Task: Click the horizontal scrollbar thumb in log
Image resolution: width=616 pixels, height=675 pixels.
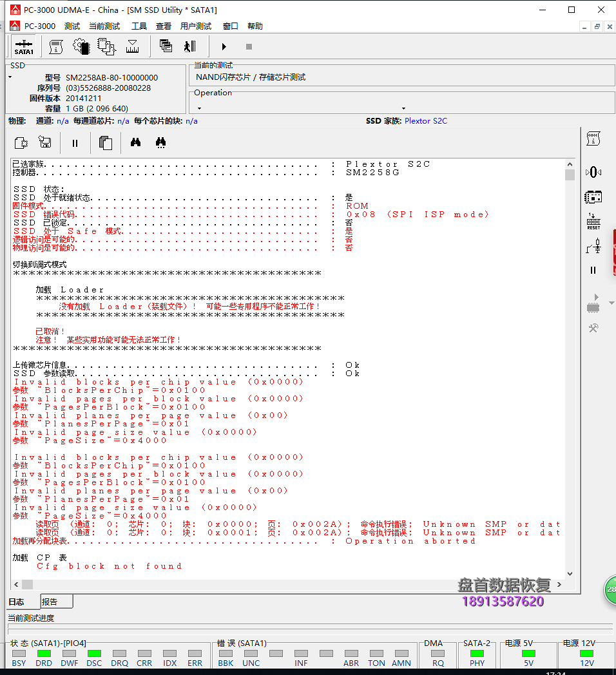Action: [x=27, y=584]
